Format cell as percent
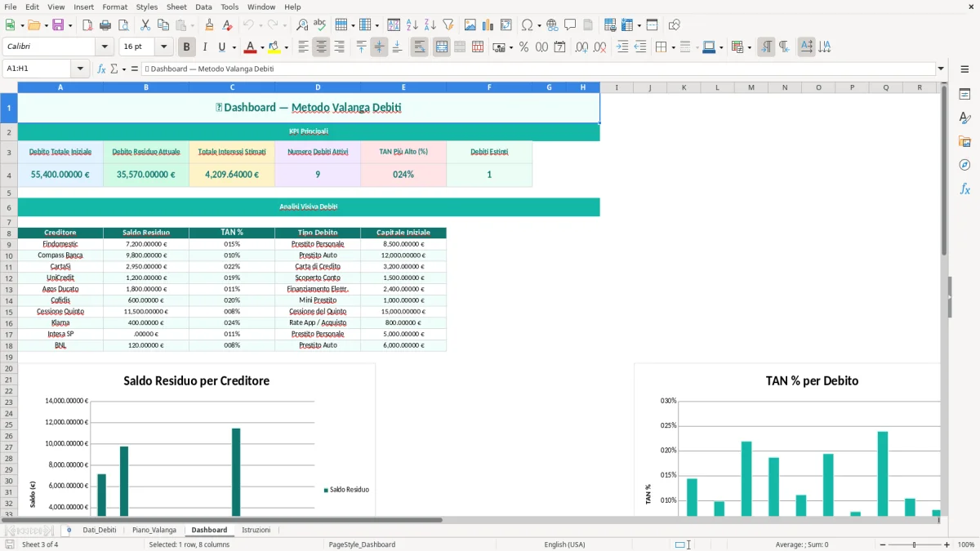 [x=523, y=47]
